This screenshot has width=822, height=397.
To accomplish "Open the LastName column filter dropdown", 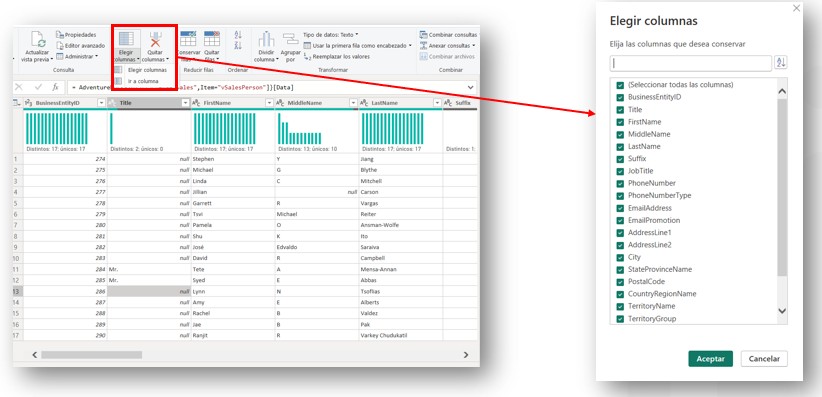I will coord(437,103).
